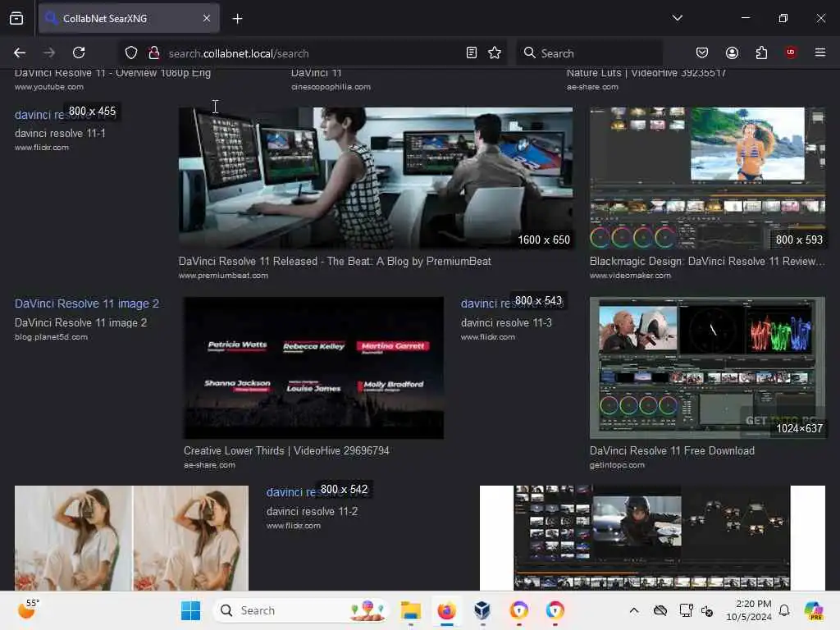Screen dimensions: 840x630
Task: Open the Pocket save icon
Action: (x=702, y=52)
